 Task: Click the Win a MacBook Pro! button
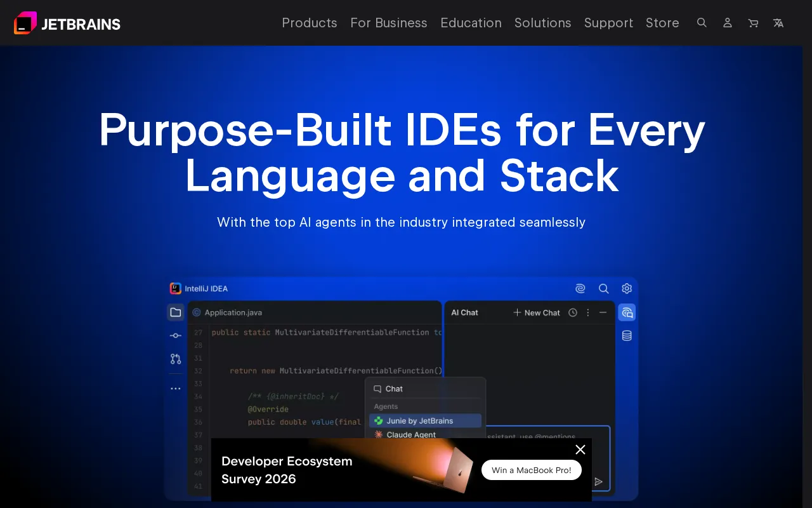[x=532, y=470]
